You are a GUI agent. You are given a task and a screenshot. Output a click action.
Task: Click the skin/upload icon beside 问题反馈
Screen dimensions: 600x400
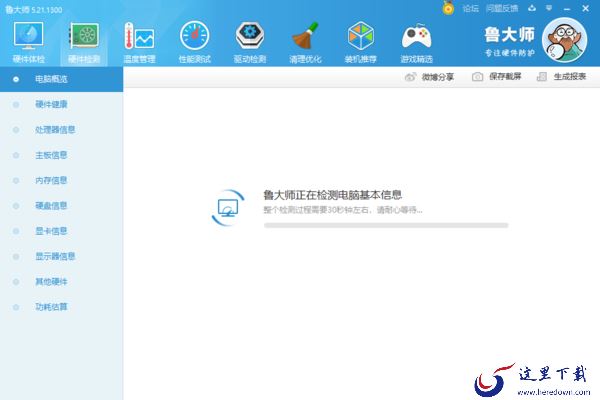[x=532, y=8]
